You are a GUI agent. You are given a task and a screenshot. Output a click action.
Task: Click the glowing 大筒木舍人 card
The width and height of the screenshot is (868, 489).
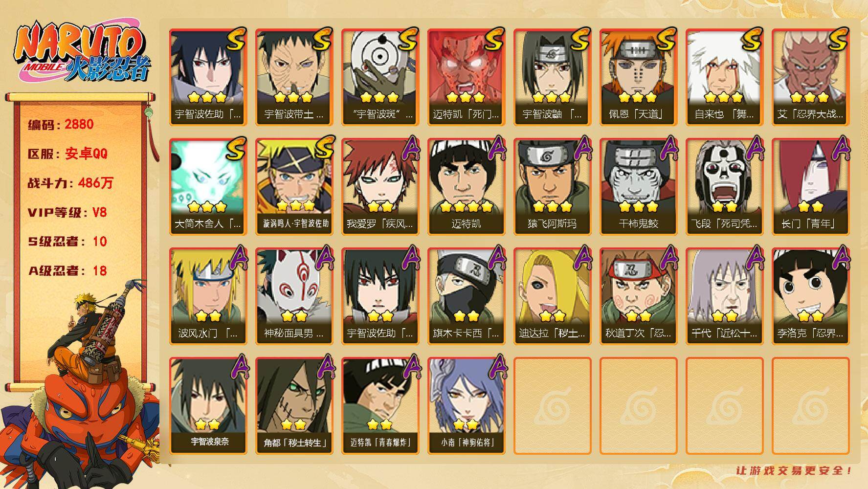pos(208,187)
